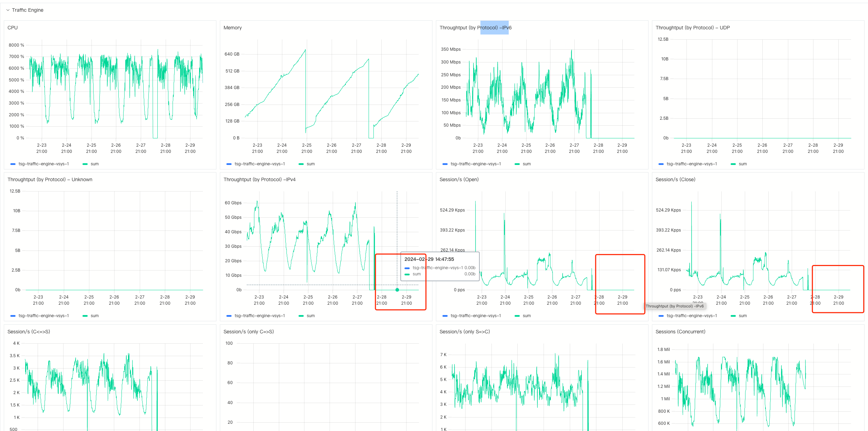Open the Memory panel title menu
Viewport: 868px width, 431px height.
click(x=232, y=28)
